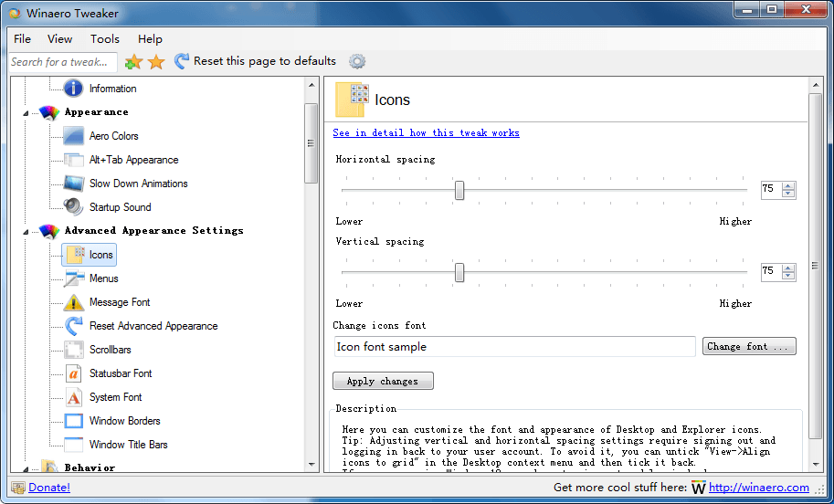Click the Window Title Bars icon
Image resolution: width=834 pixels, height=504 pixels.
coord(73,445)
